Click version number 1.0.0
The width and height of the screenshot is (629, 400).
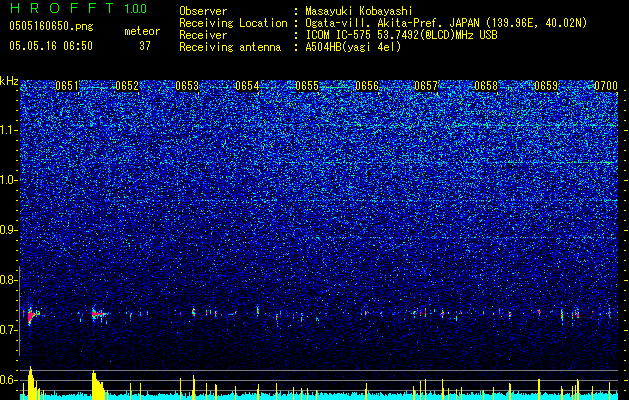tap(136, 8)
